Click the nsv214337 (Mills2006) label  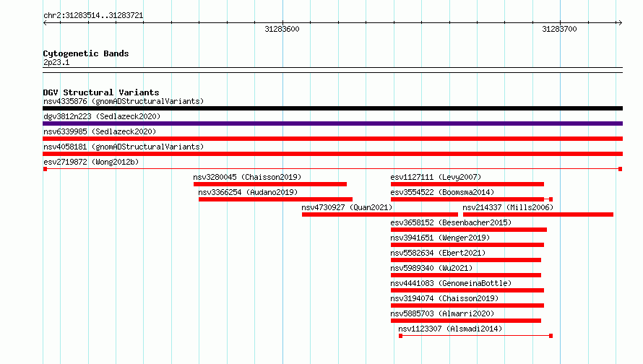click(508, 207)
